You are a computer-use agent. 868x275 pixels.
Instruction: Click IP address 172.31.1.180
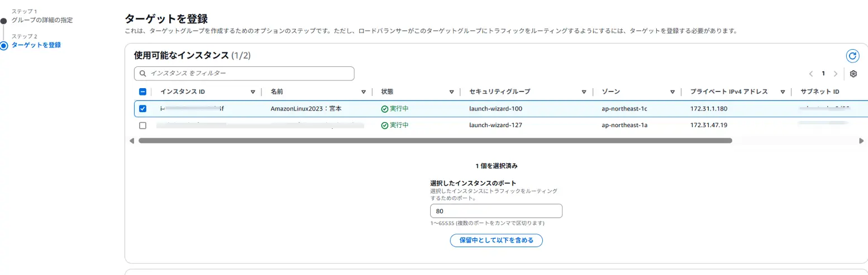pos(709,109)
